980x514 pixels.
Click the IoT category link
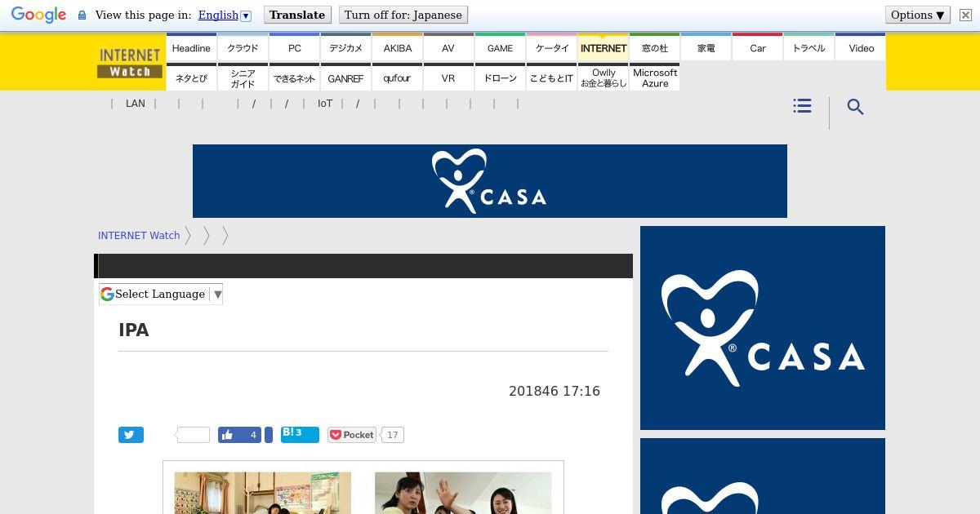325,104
